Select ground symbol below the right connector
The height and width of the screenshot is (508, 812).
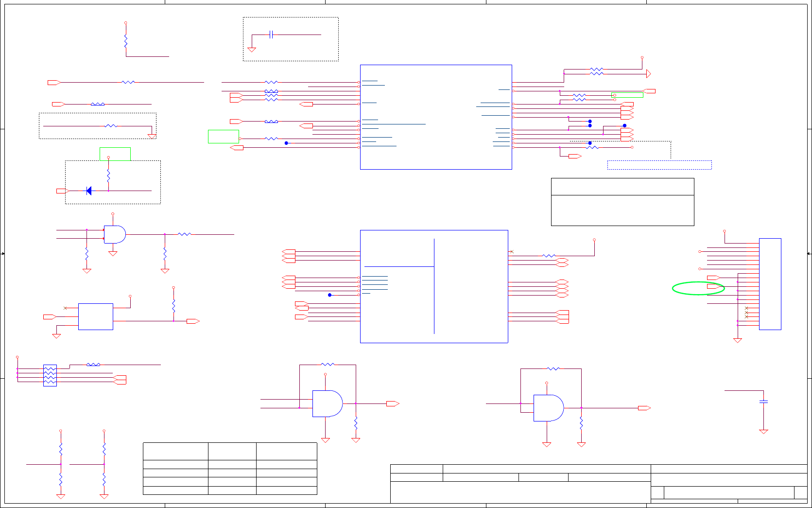(738, 340)
